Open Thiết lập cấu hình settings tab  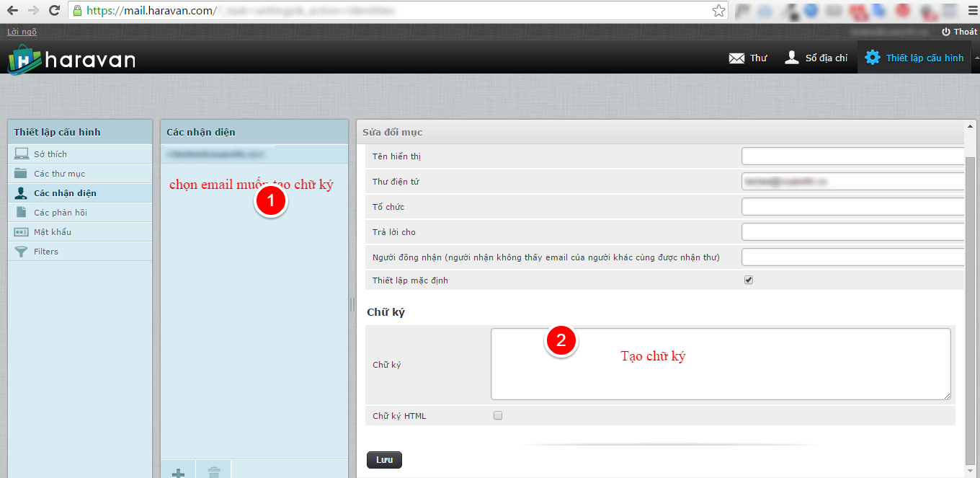(x=914, y=58)
